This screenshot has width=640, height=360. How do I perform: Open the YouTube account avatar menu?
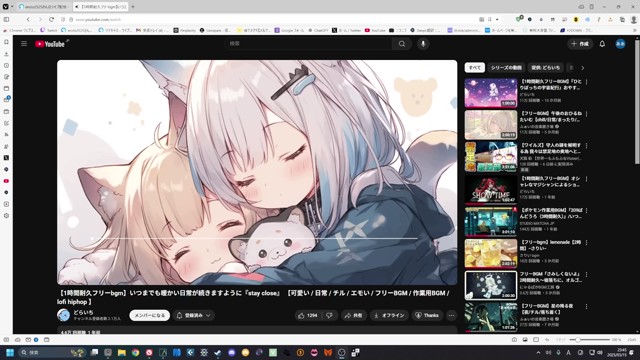pos(620,44)
